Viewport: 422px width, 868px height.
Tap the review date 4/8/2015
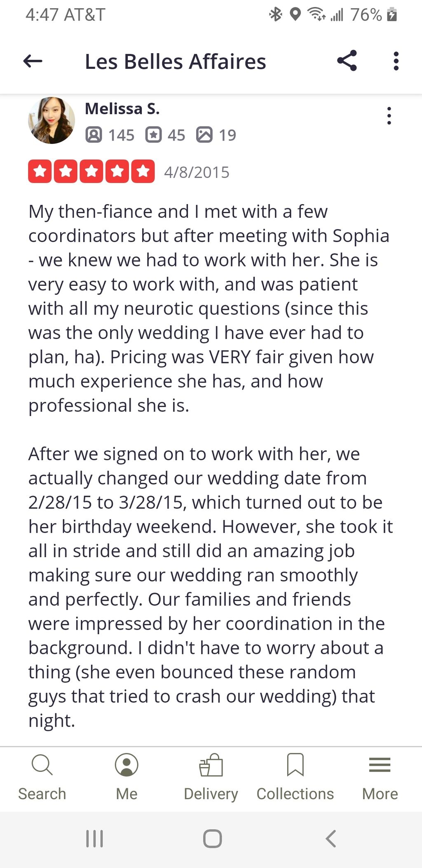coord(197,172)
